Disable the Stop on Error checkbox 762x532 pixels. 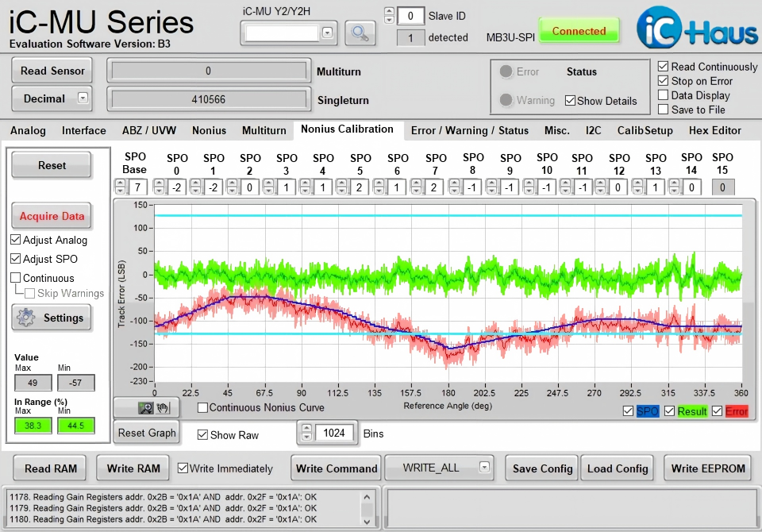point(663,81)
